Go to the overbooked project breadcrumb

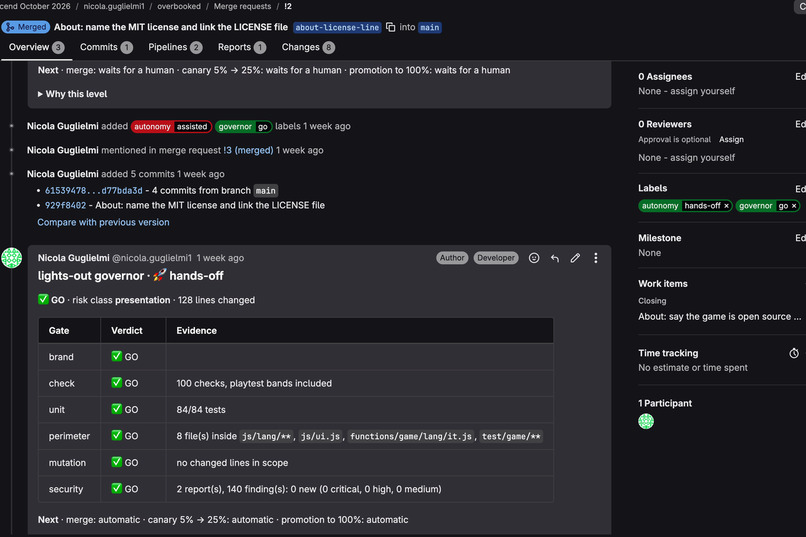click(x=179, y=6)
